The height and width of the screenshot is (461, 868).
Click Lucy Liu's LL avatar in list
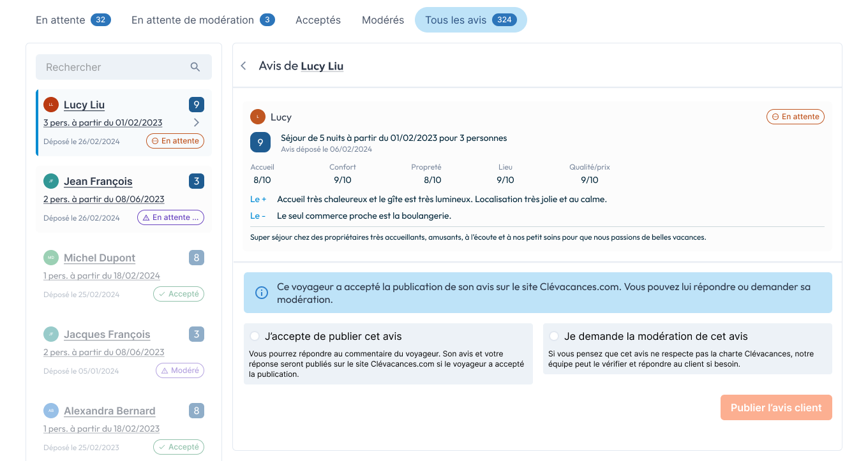(x=51, y=105)
